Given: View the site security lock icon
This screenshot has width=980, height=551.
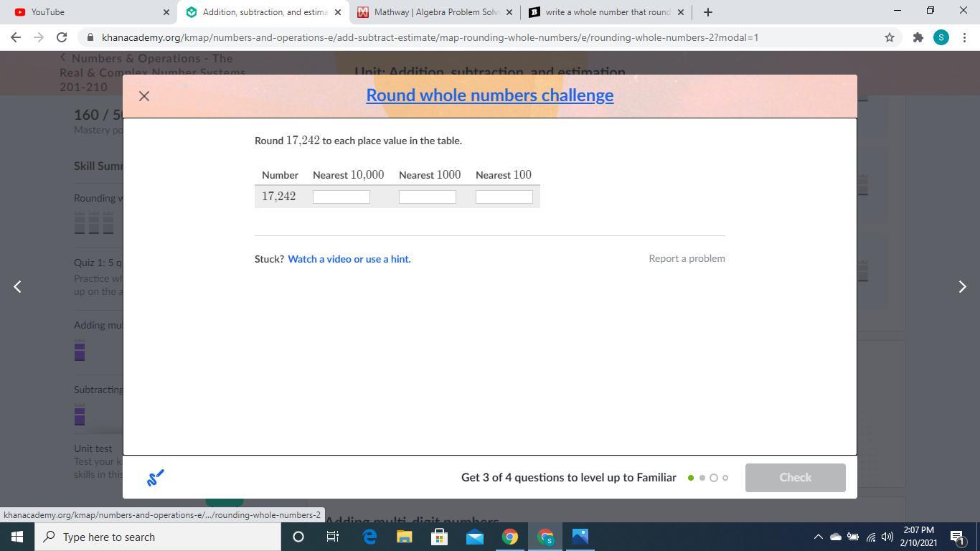Looking at the screenshot, I should [90, 37].
